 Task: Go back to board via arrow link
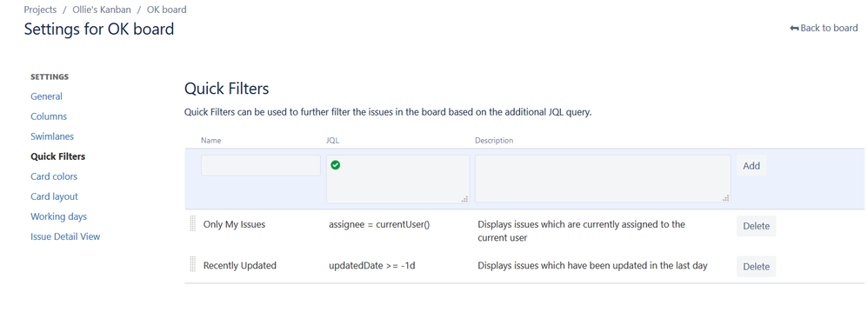[824, 28]
